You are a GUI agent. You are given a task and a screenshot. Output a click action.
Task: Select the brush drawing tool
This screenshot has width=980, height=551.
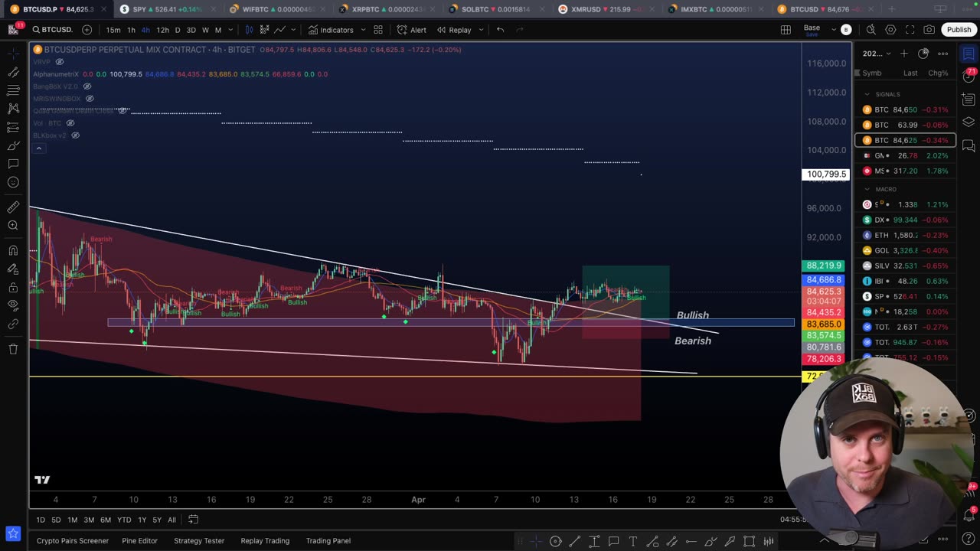(x=13, y=145)
